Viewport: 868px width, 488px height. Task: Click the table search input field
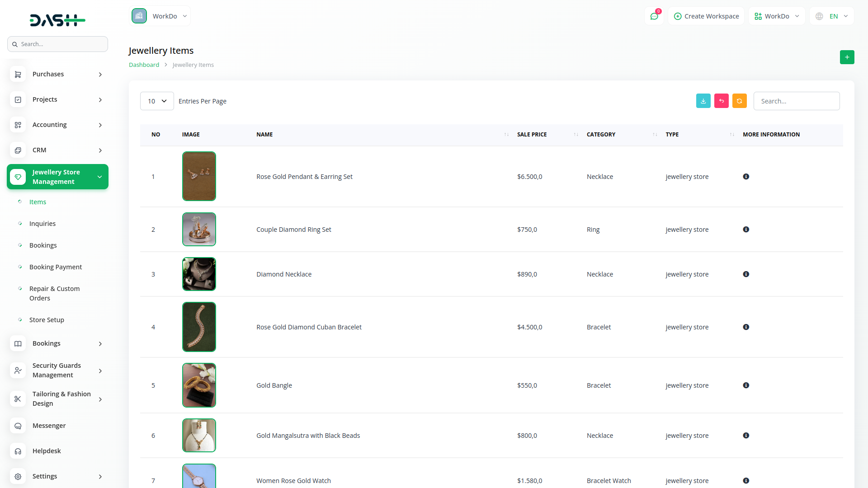pos(796,101)
